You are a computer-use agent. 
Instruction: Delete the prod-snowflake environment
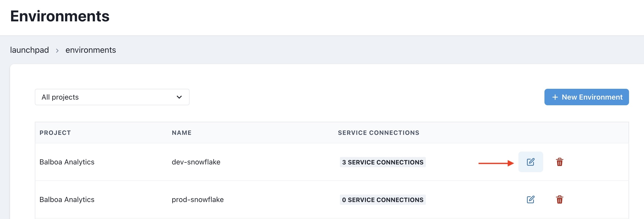tap(559, 199)
